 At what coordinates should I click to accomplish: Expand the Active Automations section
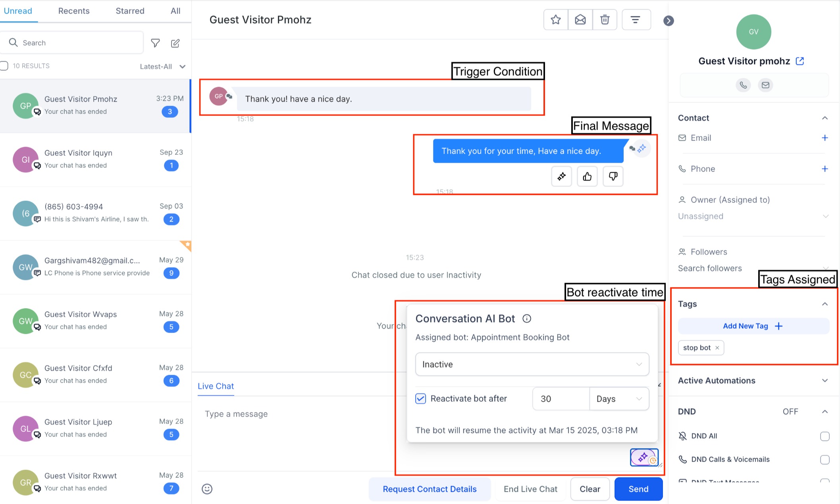(x=825, y=381)
